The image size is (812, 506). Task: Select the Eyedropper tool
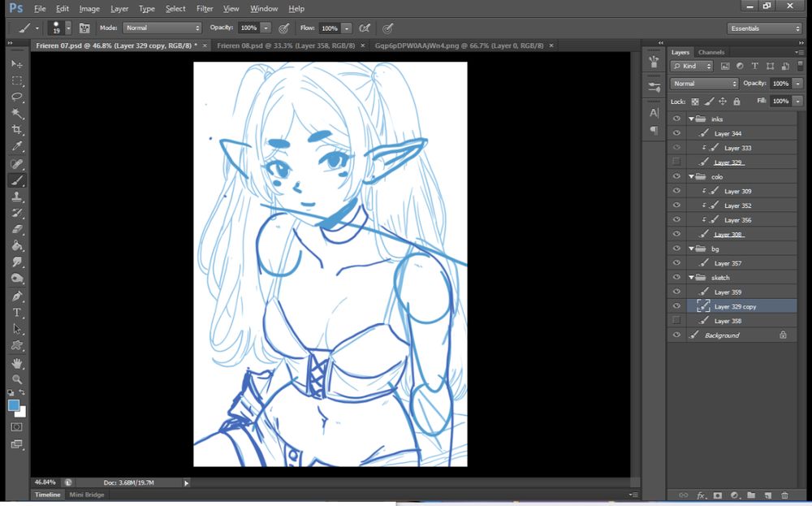16,147
